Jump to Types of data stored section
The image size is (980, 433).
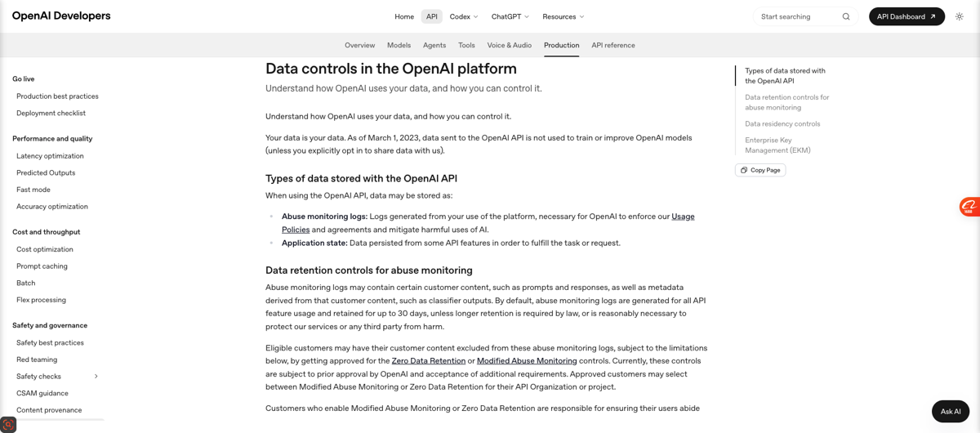[785, 76]
